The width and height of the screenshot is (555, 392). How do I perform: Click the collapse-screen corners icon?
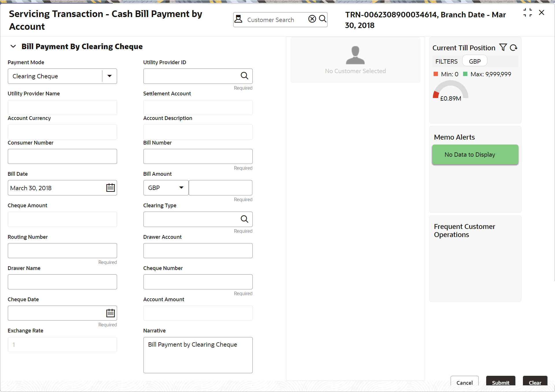[528, 13]
